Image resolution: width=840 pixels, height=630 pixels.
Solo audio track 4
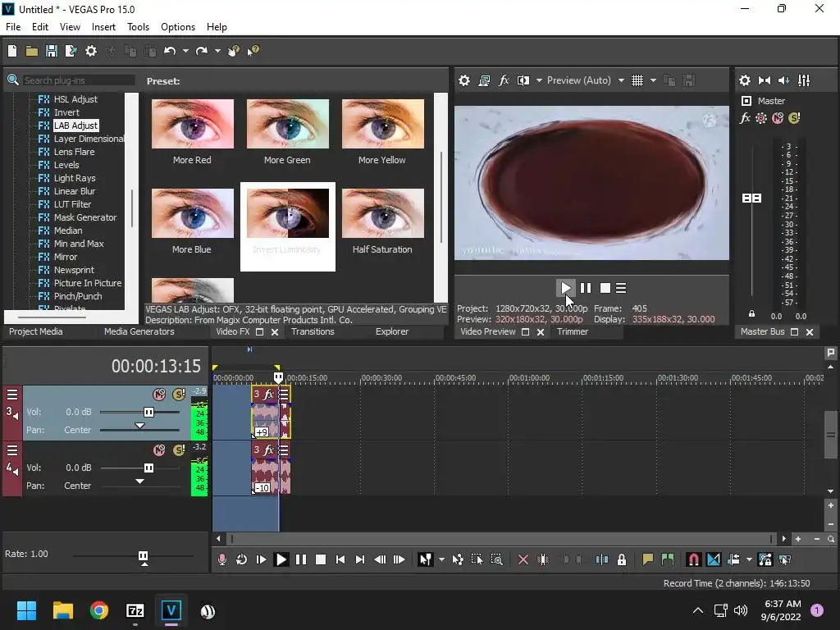[x=179, y=450]
